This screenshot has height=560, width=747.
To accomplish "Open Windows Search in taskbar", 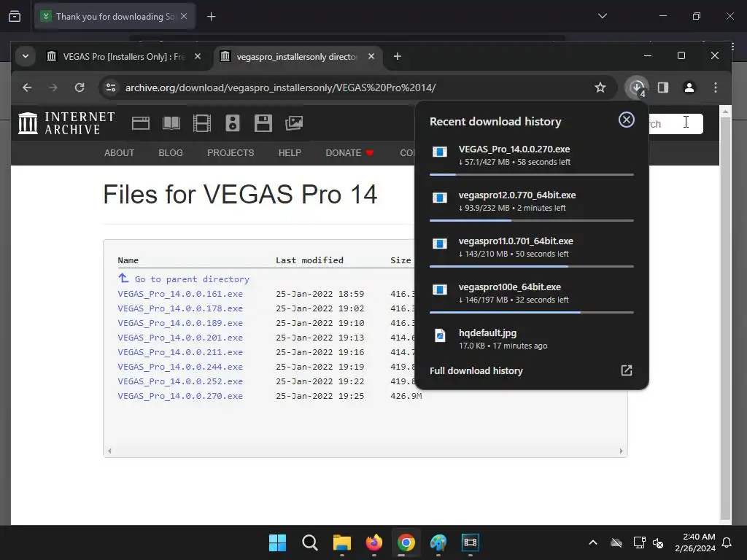I will coord(309,542).
